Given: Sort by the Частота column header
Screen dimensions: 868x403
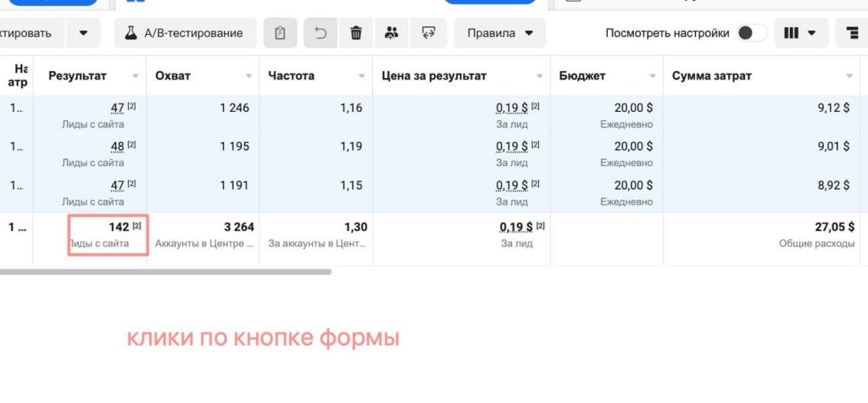Looking at the screenshot, I should (291, 75).
